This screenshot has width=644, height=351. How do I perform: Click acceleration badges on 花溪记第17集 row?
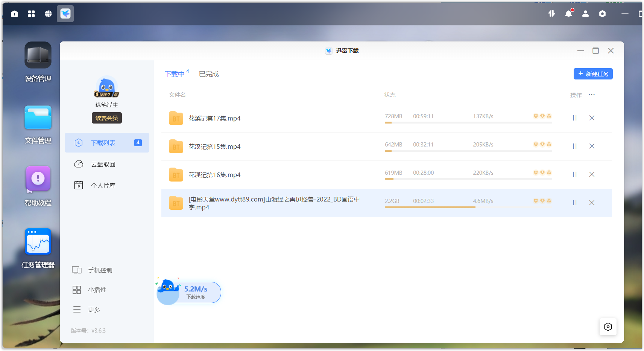[542, 116]
